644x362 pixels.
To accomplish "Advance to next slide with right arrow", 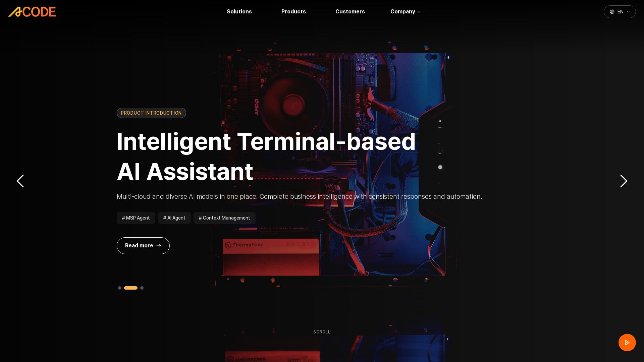I will click(624, 181).
